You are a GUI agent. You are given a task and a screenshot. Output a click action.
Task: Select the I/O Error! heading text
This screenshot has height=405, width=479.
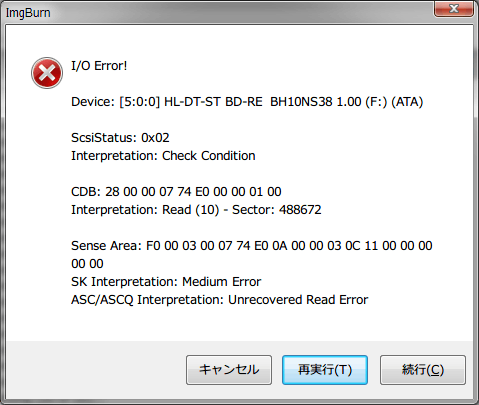click(99, 66)
